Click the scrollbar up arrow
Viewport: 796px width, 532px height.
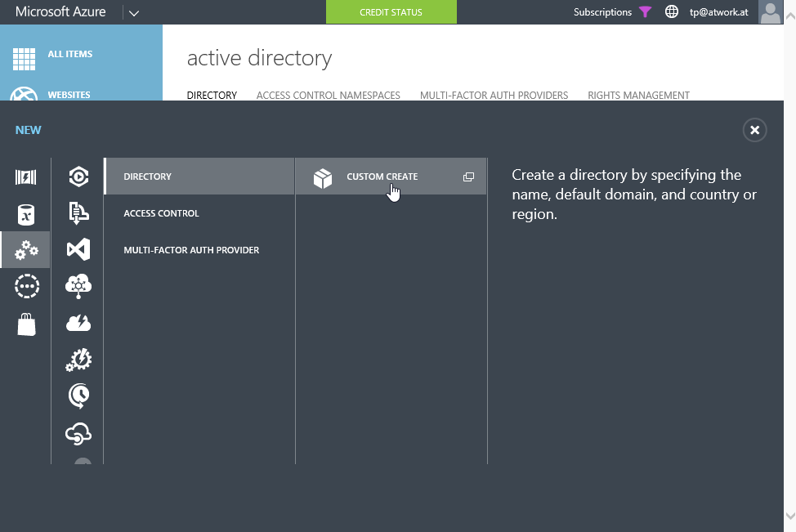pos(790,16)
